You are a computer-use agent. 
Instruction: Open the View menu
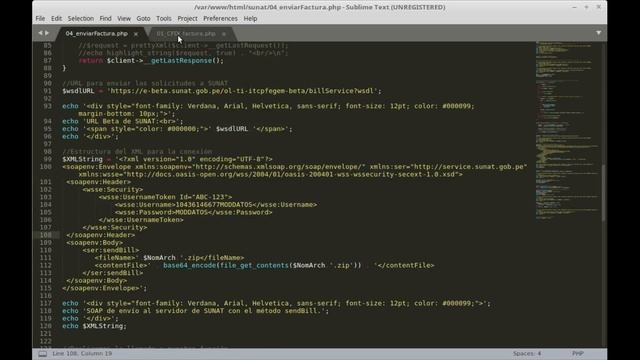point(124,18)
